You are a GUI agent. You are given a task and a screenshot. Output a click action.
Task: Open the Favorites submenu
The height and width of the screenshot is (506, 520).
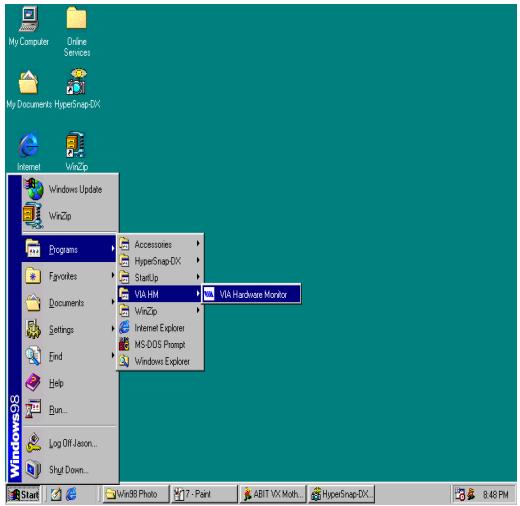point(70,276)
